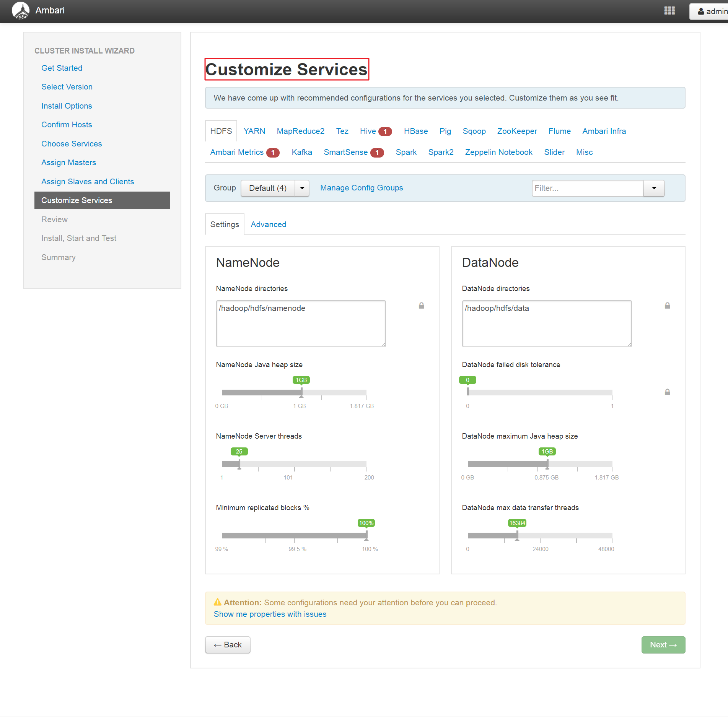Click the NameNode directories text area

point(301,324)
